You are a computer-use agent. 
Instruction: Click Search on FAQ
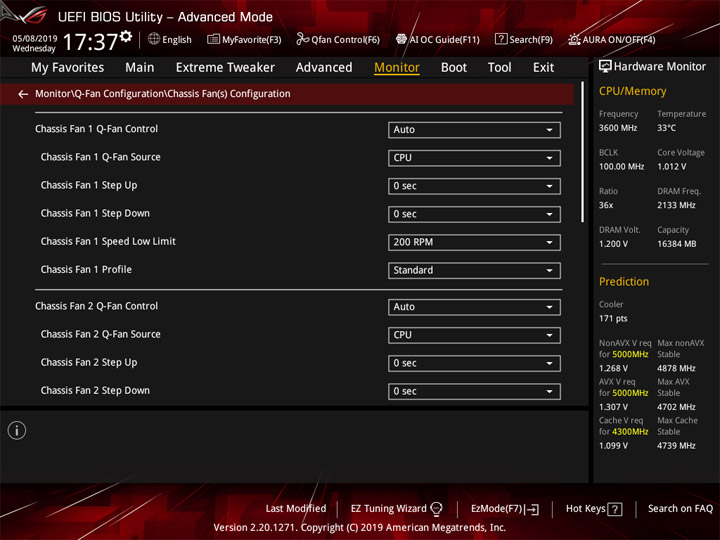click(x=680, y=509)
